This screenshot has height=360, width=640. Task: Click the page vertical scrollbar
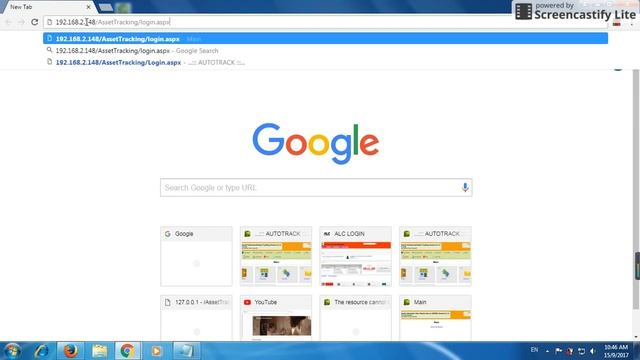(x=636, y=190)
